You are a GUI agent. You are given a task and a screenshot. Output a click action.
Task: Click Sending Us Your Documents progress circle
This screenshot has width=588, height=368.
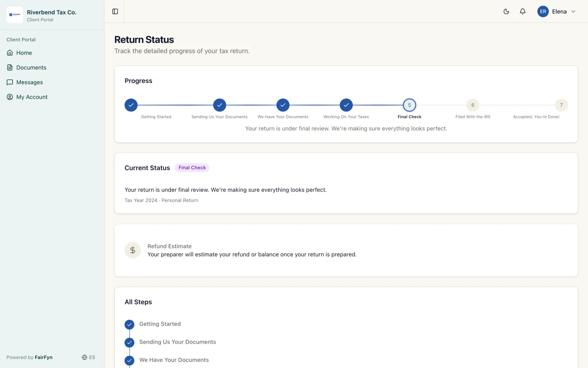220,105
